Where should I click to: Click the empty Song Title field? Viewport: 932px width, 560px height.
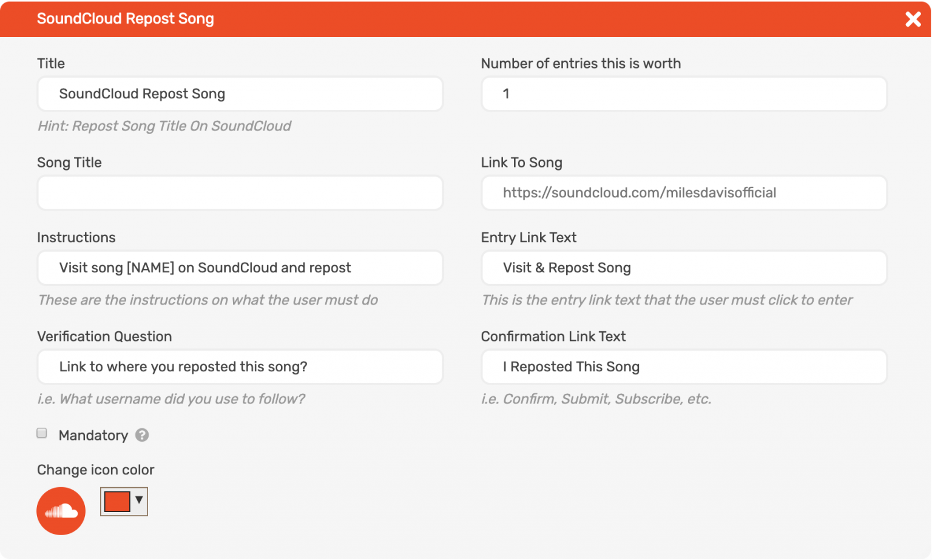coord(240,193)
